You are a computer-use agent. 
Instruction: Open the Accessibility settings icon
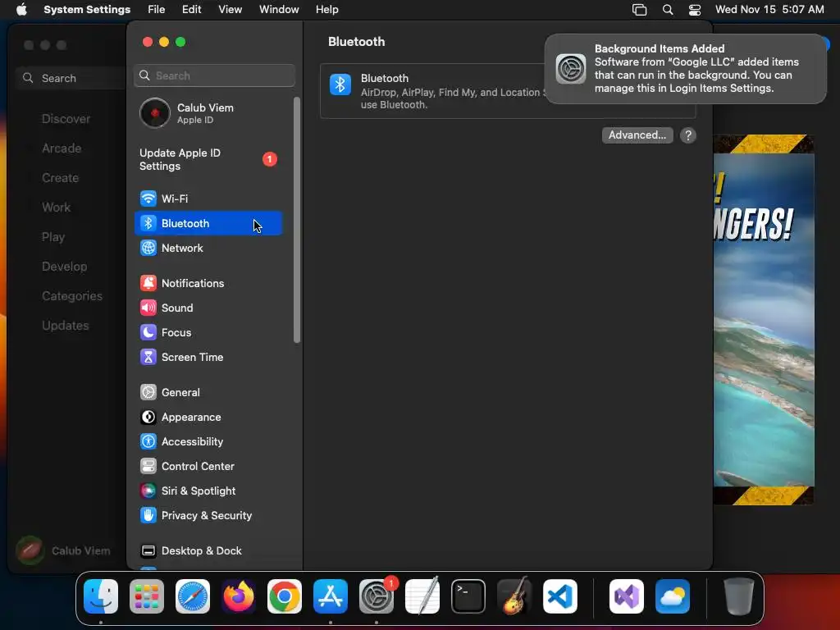click(148, 442)
